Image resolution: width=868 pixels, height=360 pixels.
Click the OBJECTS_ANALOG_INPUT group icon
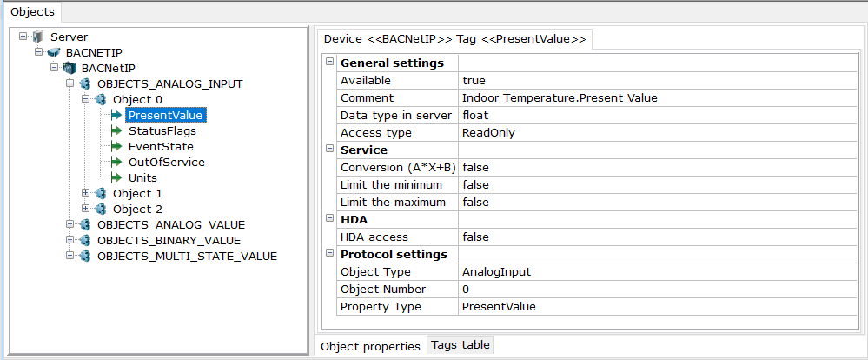[x=84, y=84]
